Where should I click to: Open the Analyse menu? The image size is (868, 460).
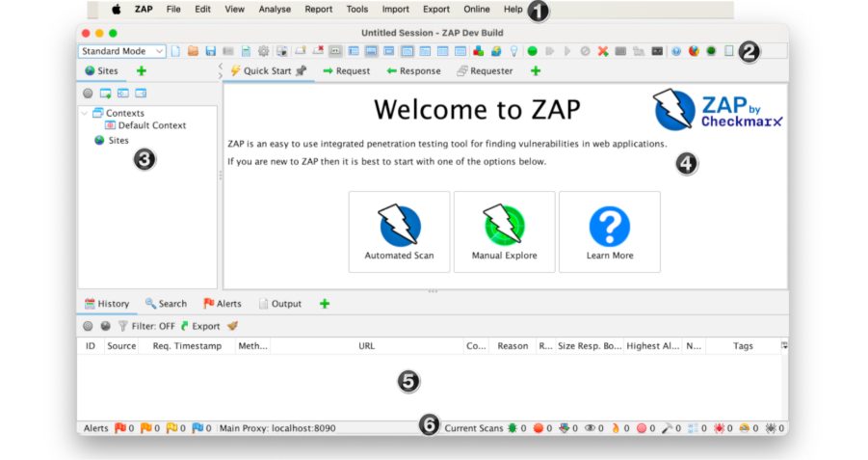pyautogui.click(x=275, y=10)
